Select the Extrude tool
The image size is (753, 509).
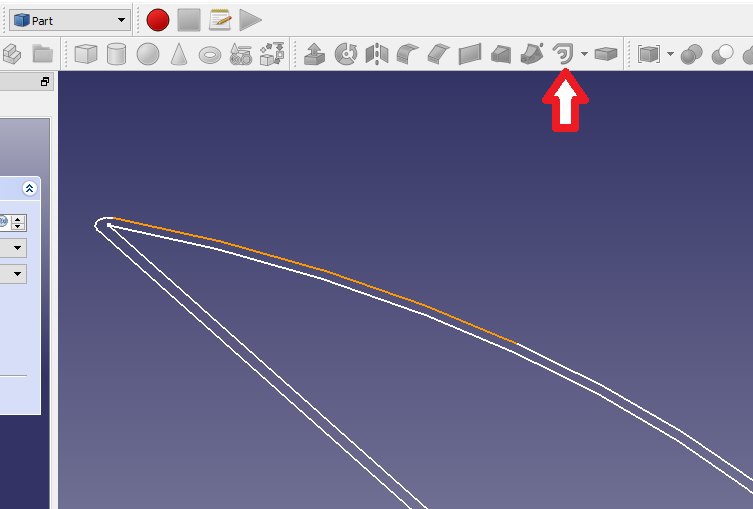(x=315, y=54)
